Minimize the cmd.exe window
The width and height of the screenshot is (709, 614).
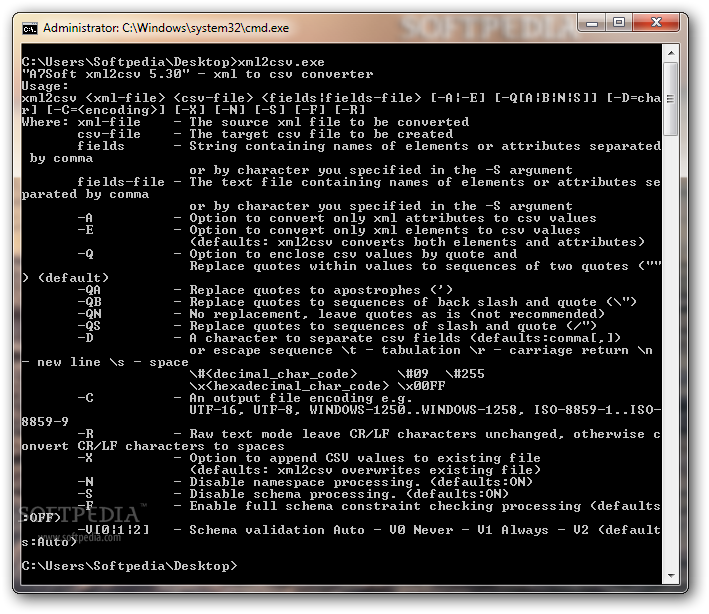click(x=591, y=22)
